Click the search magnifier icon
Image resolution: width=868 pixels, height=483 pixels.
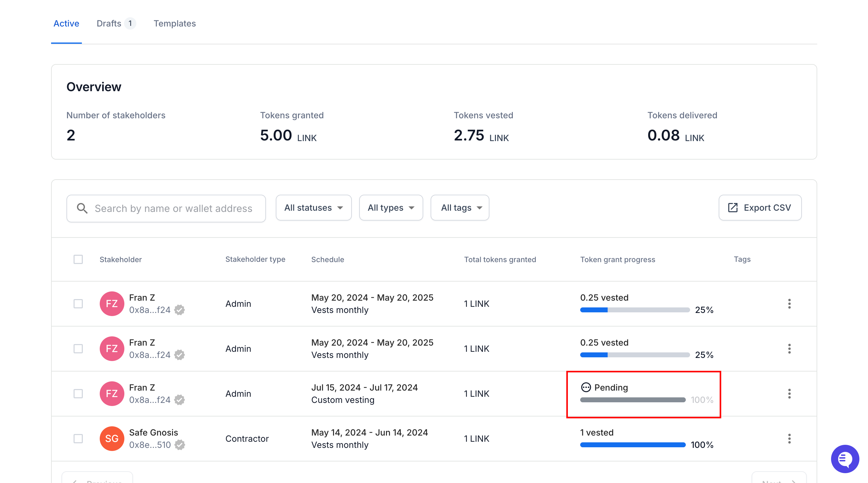click(x=82, y=208)
